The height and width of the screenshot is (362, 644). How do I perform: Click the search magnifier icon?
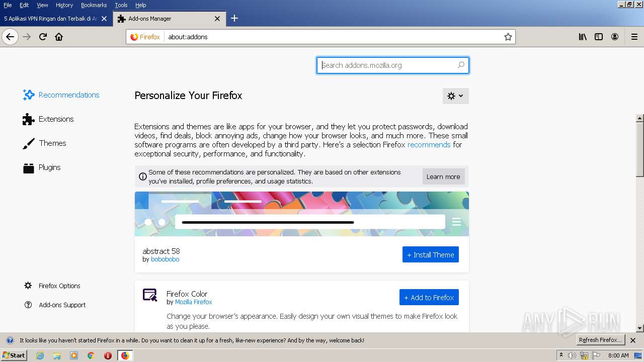tap(461, 65)
